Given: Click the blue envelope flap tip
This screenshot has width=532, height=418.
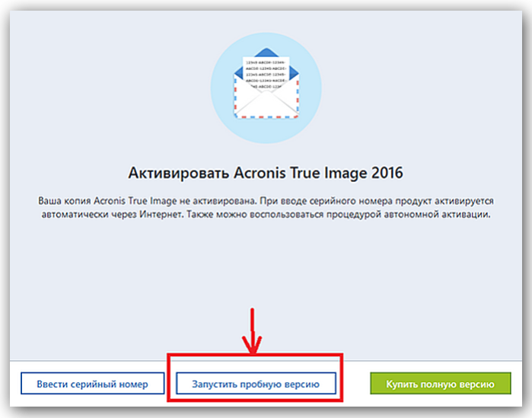Looking at the screenshot, I should (266, 52).
